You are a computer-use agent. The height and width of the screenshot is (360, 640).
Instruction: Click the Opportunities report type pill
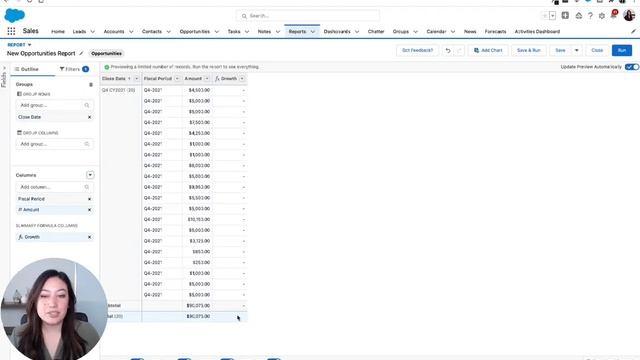pyautogui.click(x=106, y=53)
